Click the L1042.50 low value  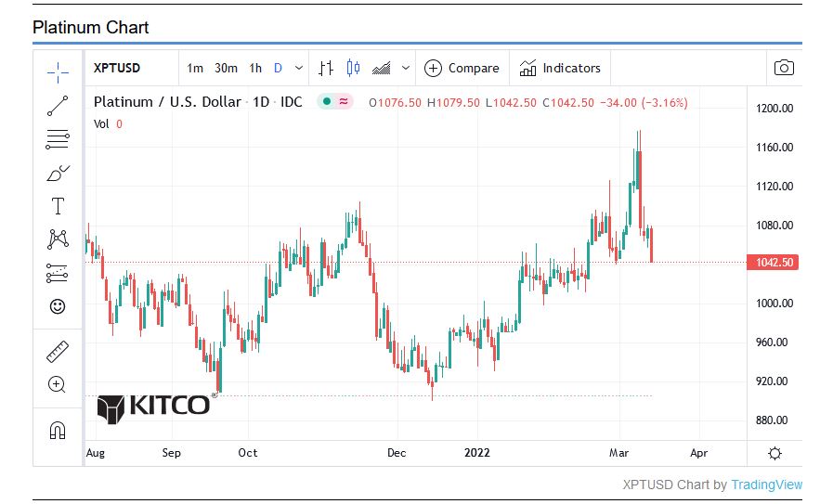point(511,102)
